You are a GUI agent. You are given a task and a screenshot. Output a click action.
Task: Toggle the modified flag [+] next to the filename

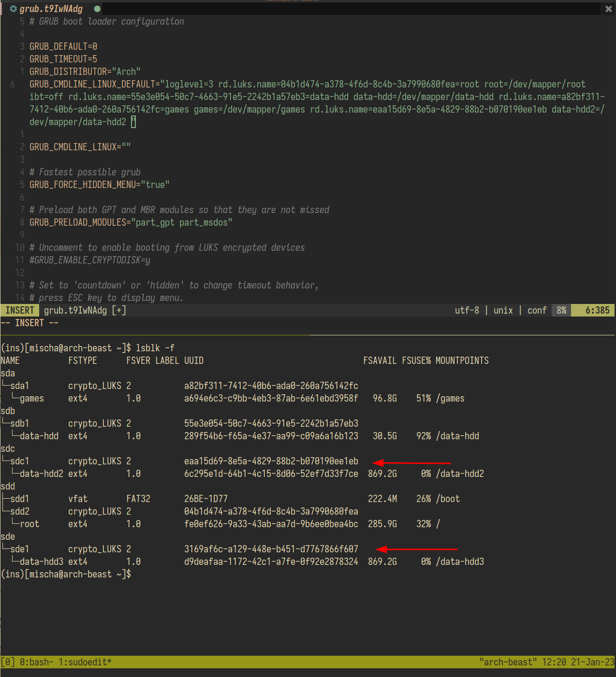click(x=118, y=310)
